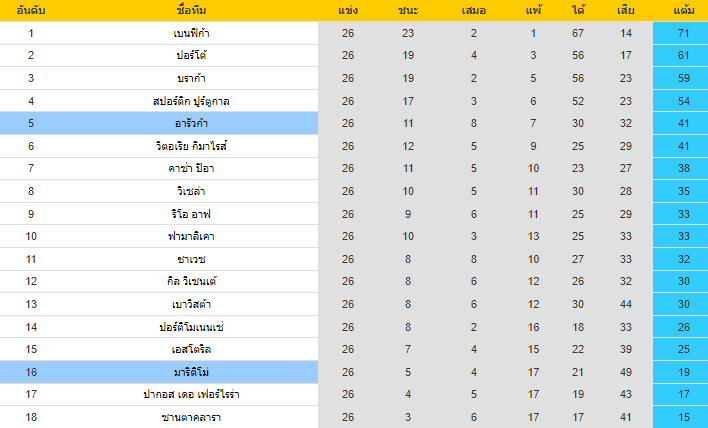Click the เสมอ column header

click(474, 11)
